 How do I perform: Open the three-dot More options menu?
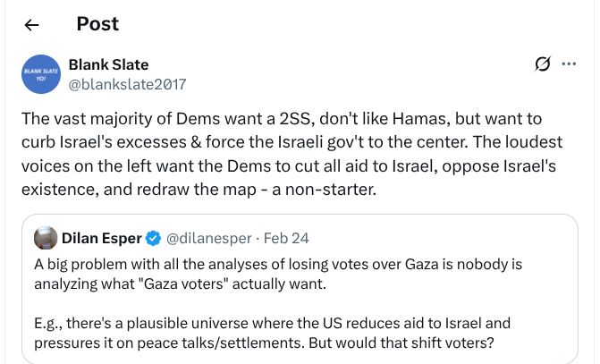(569, 63)
